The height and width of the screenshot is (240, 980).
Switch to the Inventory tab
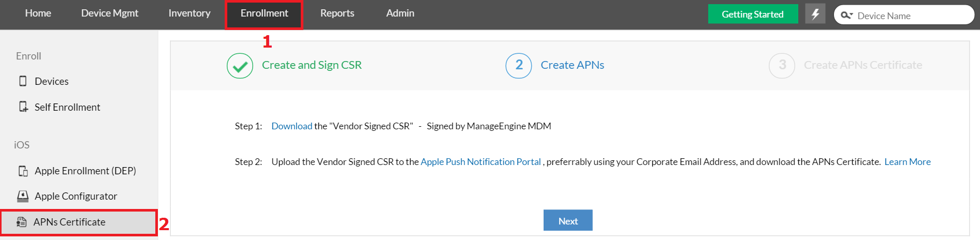pos(189,13)
